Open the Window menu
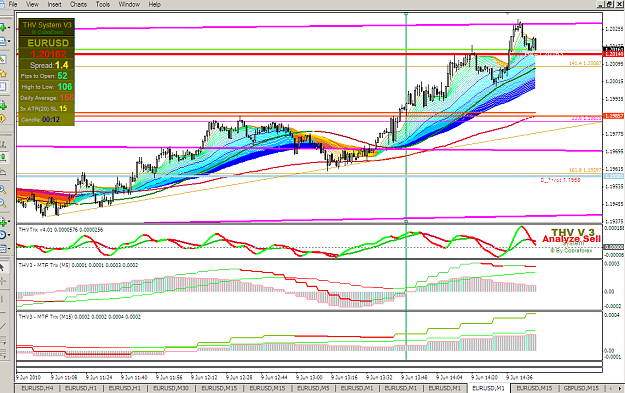Viewport: 625px width, 393px height. (129, 4)
